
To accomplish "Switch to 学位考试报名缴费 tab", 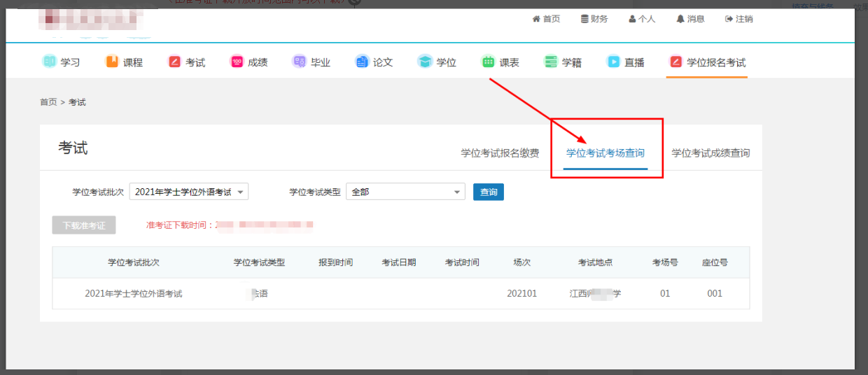I will click(x=500, y=153).
